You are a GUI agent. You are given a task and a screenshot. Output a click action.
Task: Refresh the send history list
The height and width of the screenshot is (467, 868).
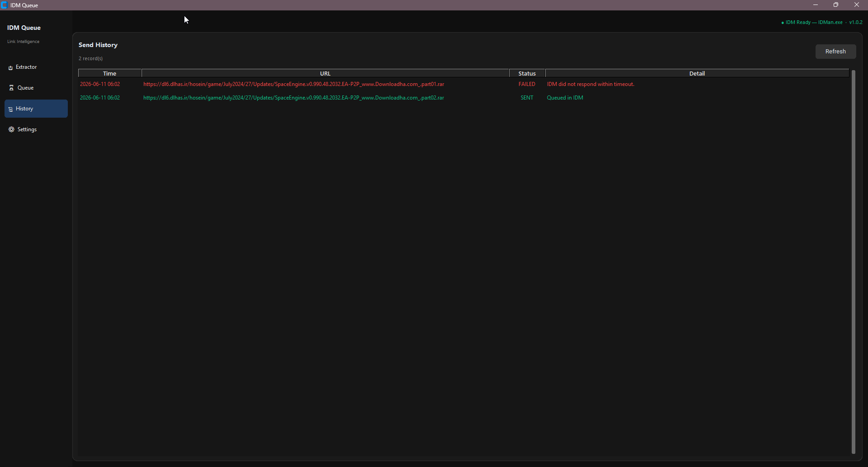[835, 52]
